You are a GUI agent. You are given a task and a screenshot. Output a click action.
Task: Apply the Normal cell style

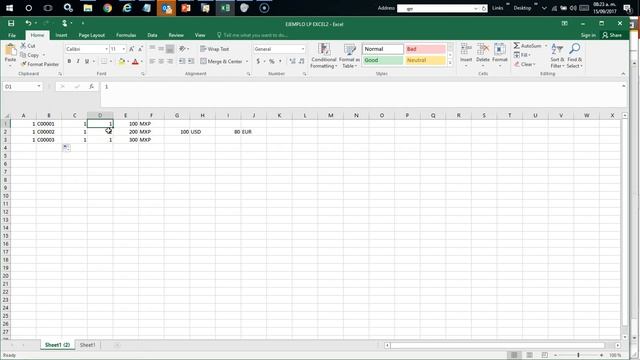click(x=383, y=49)
